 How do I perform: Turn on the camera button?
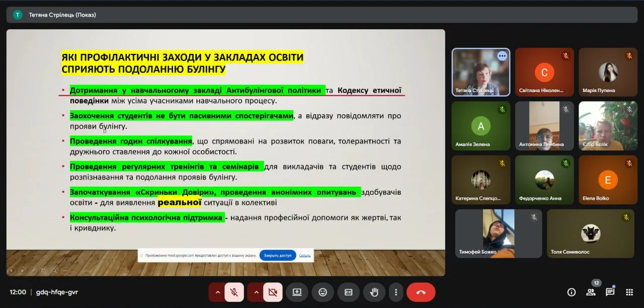pyautogui.click(x=273, y=292)
